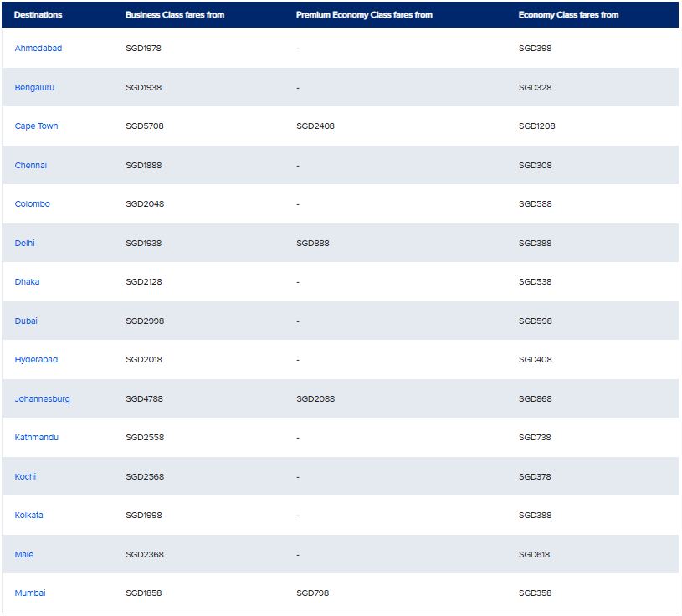Select Kochi business fare SGD2568
The width and height of the screenshot is (682, 616).
coord(145,477)
